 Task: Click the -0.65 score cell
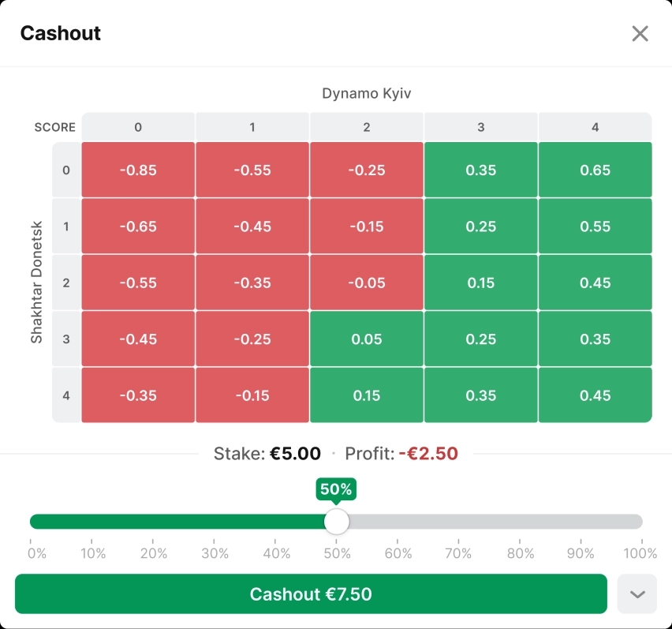click(138, 227)
